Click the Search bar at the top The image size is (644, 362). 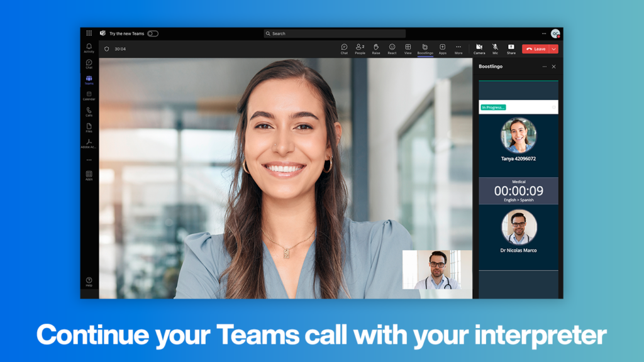333,33
